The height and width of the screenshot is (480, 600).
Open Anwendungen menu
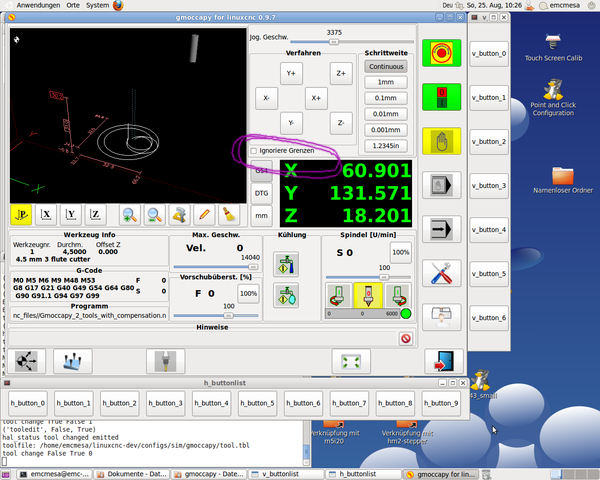[38, 5]
